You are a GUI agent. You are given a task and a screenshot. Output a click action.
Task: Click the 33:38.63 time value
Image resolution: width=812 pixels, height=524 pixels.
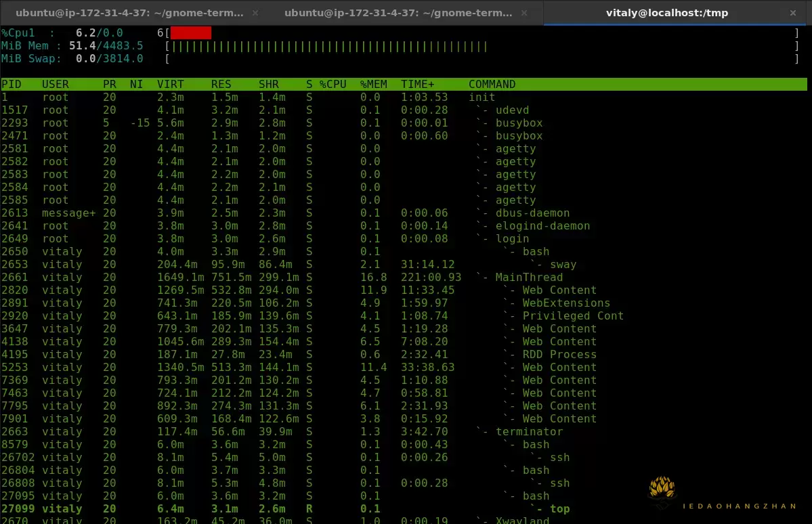428,368
